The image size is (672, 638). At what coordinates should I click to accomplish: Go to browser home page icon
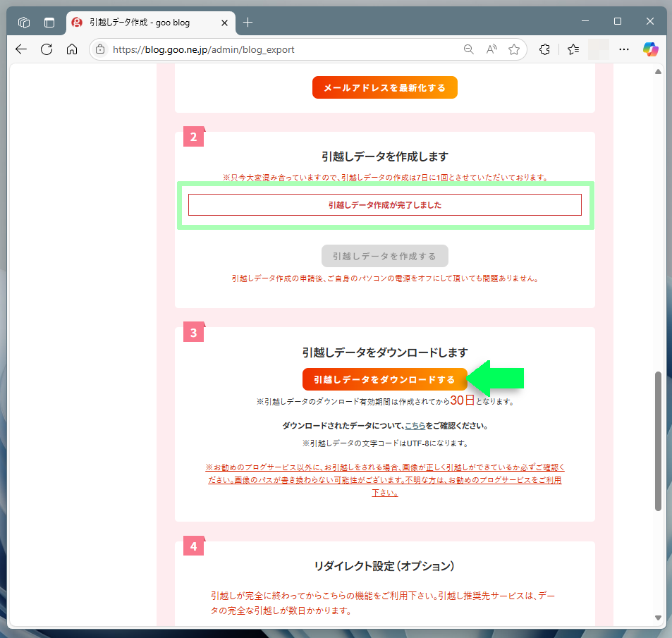tap(71, 49)
